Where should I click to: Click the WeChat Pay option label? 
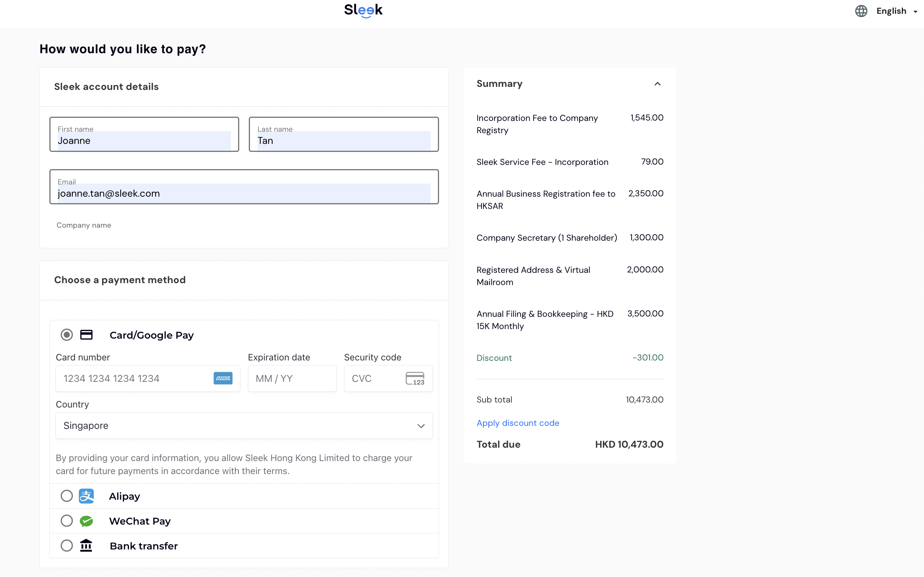pos(140,521)
